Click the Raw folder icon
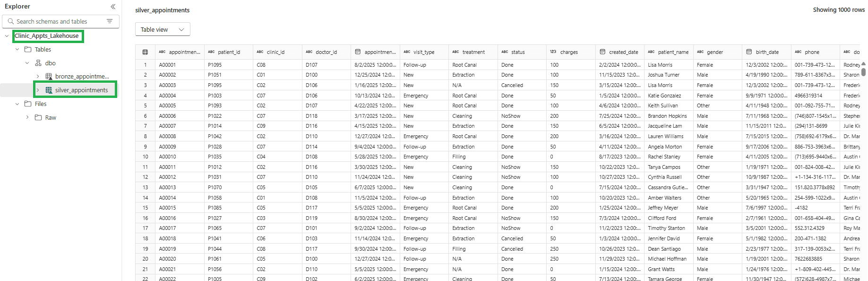The height and width of the screenshot is (281, 868). [38, 118]
